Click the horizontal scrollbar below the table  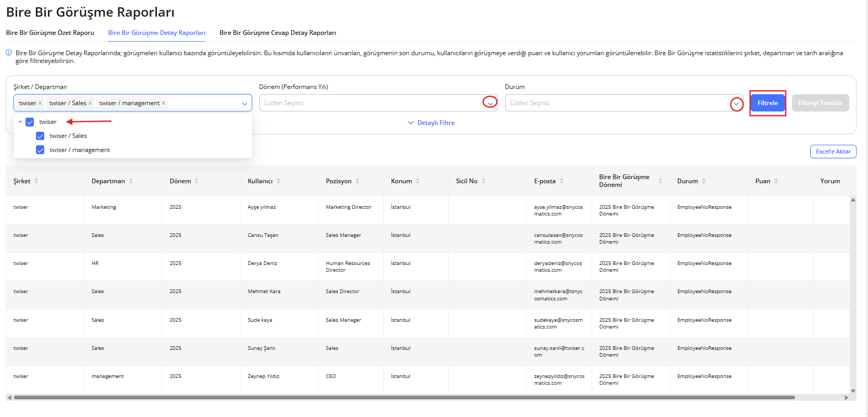click(404, 397)
